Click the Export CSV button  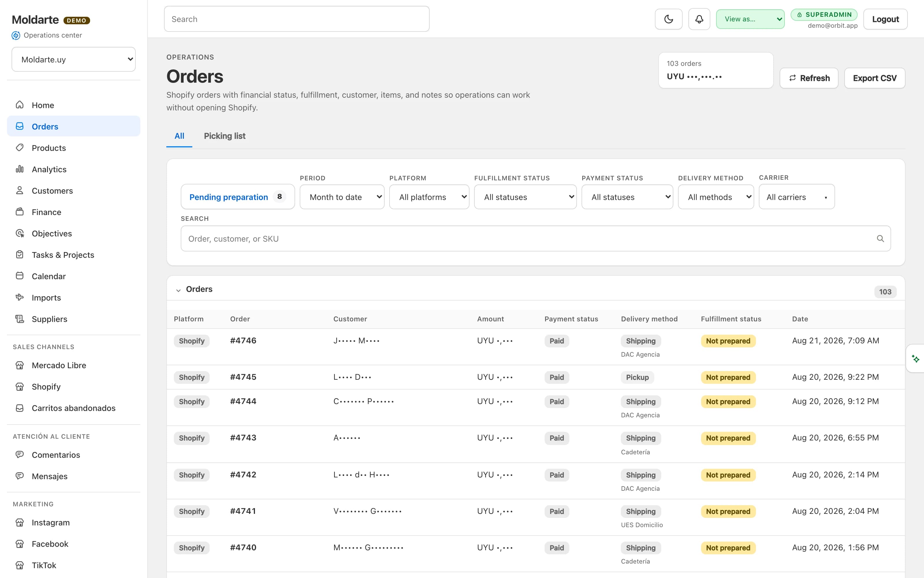(875, 78)
